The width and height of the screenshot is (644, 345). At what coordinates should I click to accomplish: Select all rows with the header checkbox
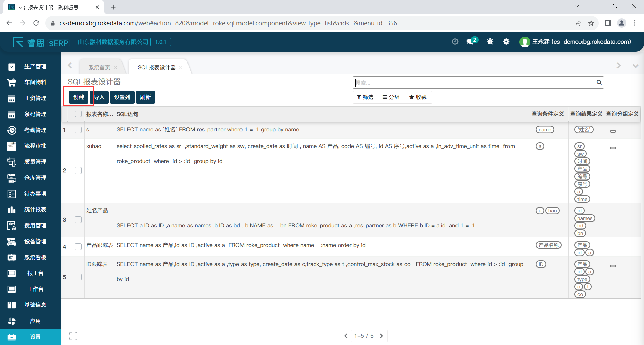tap(78, 114)
